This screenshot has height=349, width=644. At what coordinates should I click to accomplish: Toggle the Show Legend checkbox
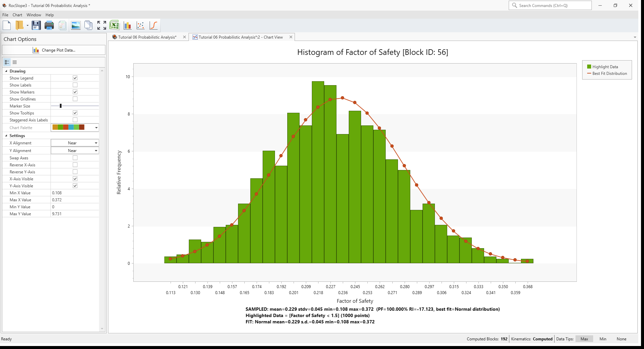75,78
